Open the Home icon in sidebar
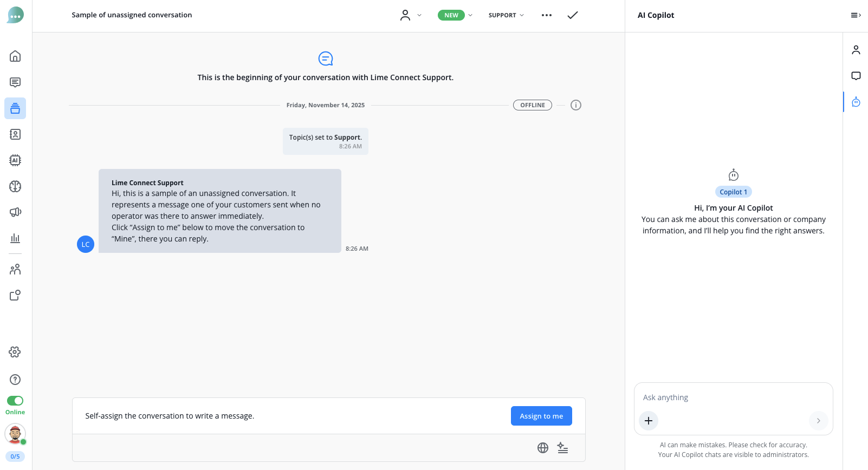The image size is (868, 470). point(15,56)
